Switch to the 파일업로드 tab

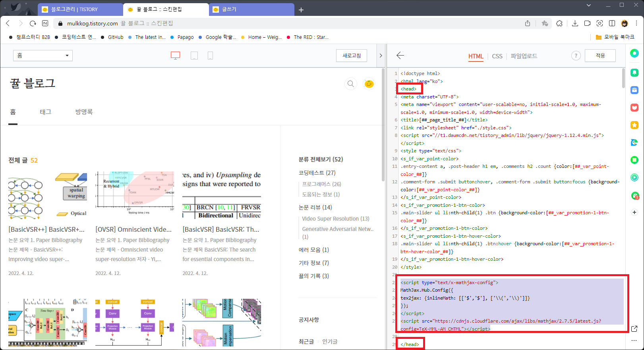tap(524, 56)
